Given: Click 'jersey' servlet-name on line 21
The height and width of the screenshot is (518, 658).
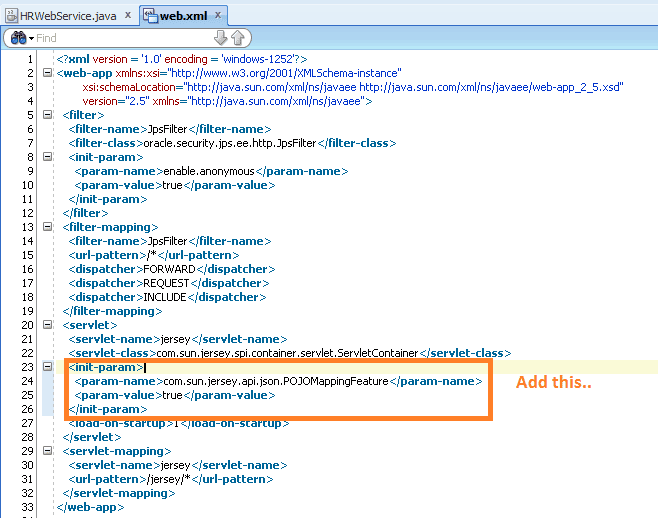Looking at the screenshot, I should [175, 339].
